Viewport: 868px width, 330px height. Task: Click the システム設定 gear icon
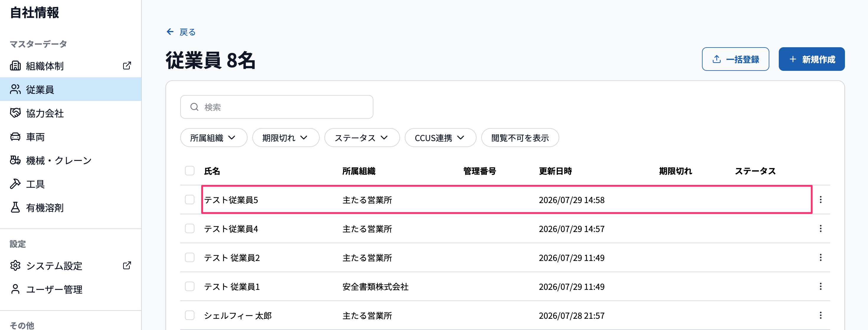point(15,266)
